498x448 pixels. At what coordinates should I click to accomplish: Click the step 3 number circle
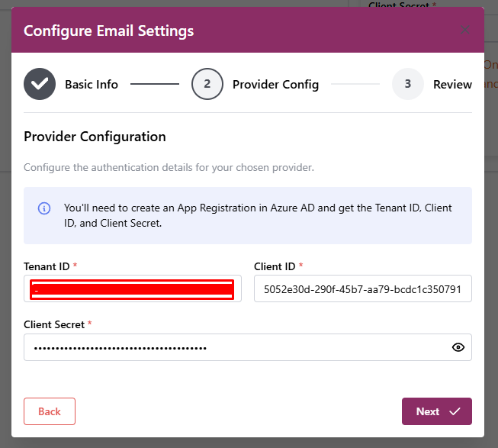pos(407,84)
